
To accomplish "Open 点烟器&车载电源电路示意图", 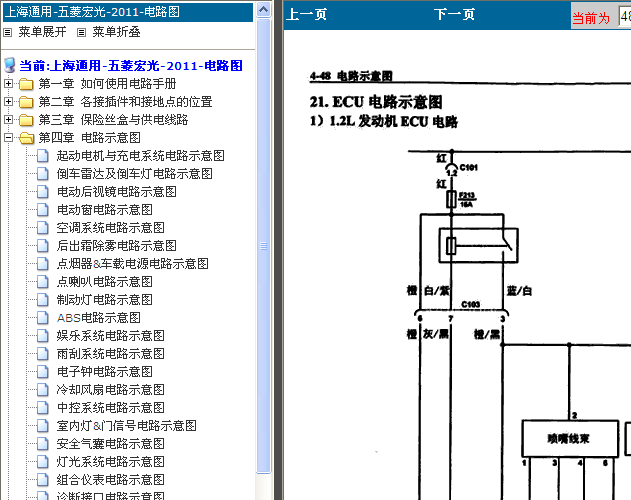I will tap(132, 264).
